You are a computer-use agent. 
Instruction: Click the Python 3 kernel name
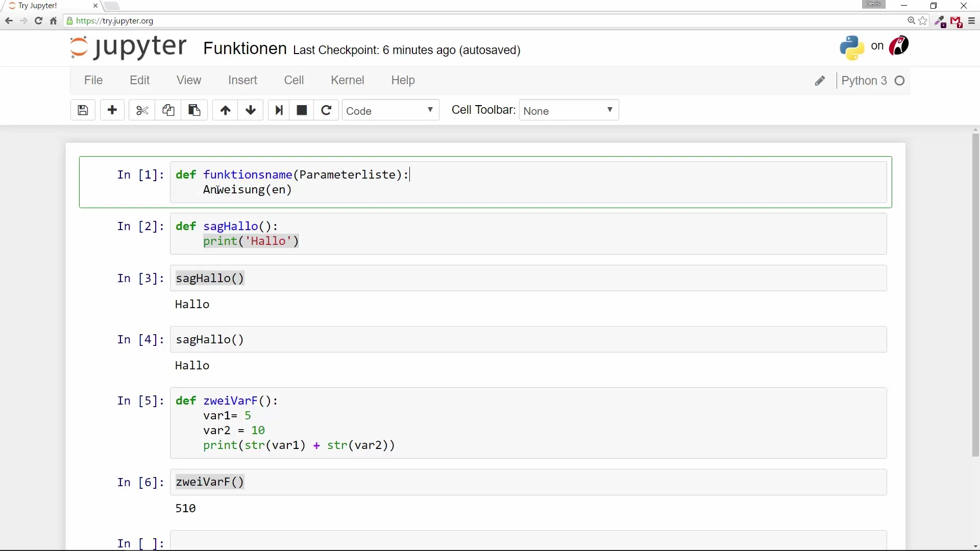point(864,81)
